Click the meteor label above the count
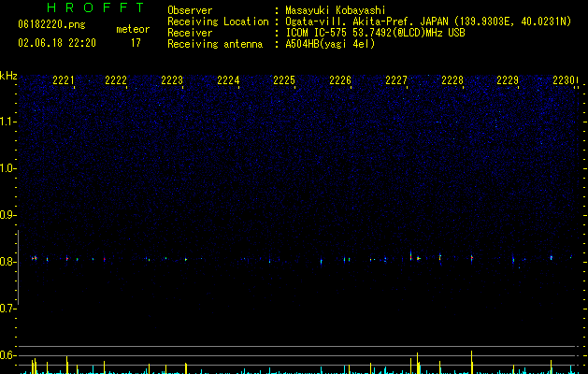 click(133, 29)
